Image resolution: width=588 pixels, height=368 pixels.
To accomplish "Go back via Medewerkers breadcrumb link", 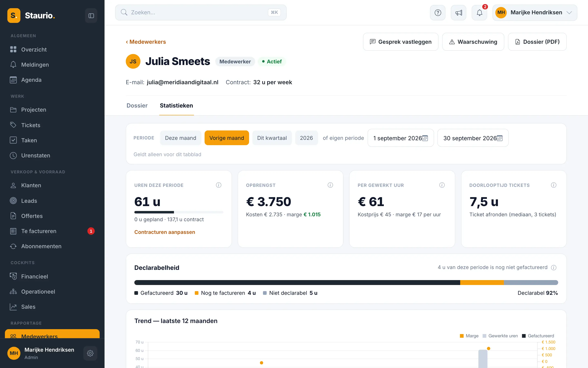I will point(146,42).
